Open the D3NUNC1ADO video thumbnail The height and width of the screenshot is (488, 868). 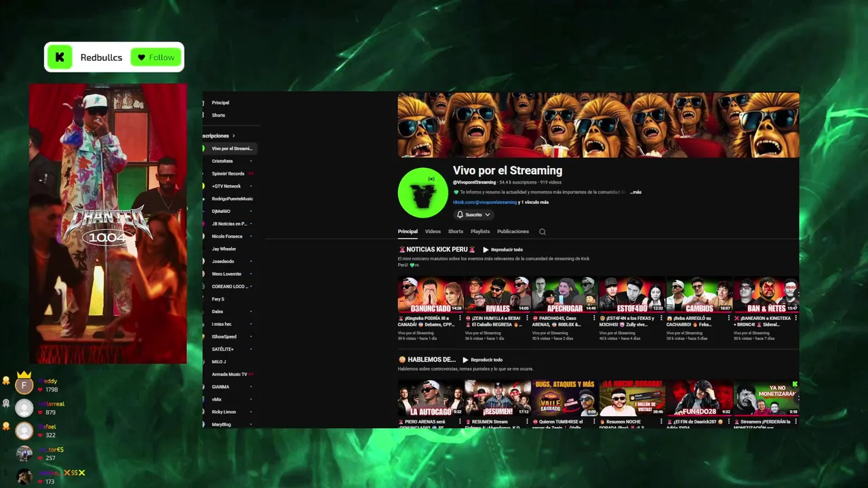tap(431, 294)
